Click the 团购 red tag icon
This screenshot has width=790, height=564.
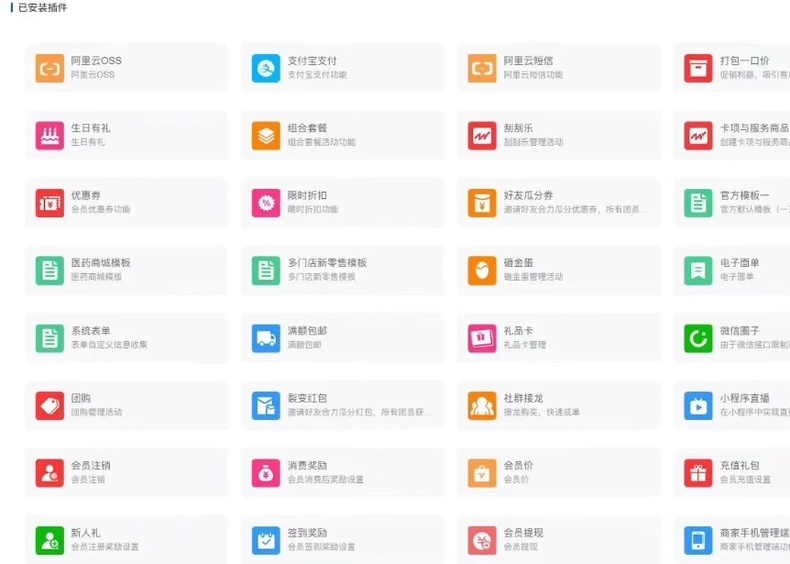coord(50,406)
